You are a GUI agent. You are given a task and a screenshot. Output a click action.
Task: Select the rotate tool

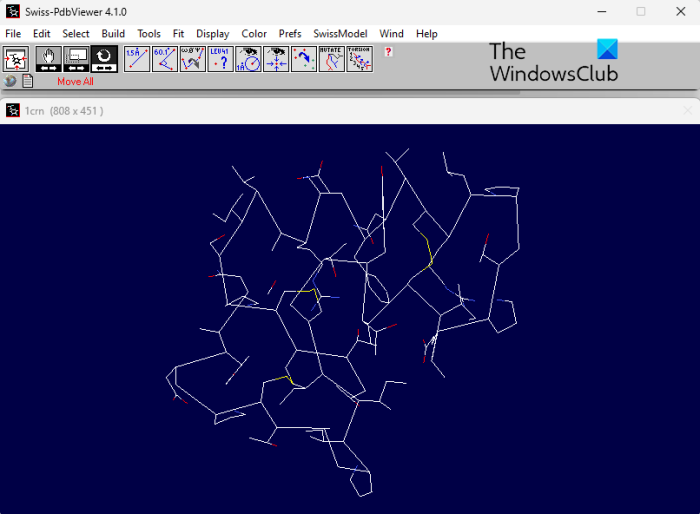click(x=104, y=59)
